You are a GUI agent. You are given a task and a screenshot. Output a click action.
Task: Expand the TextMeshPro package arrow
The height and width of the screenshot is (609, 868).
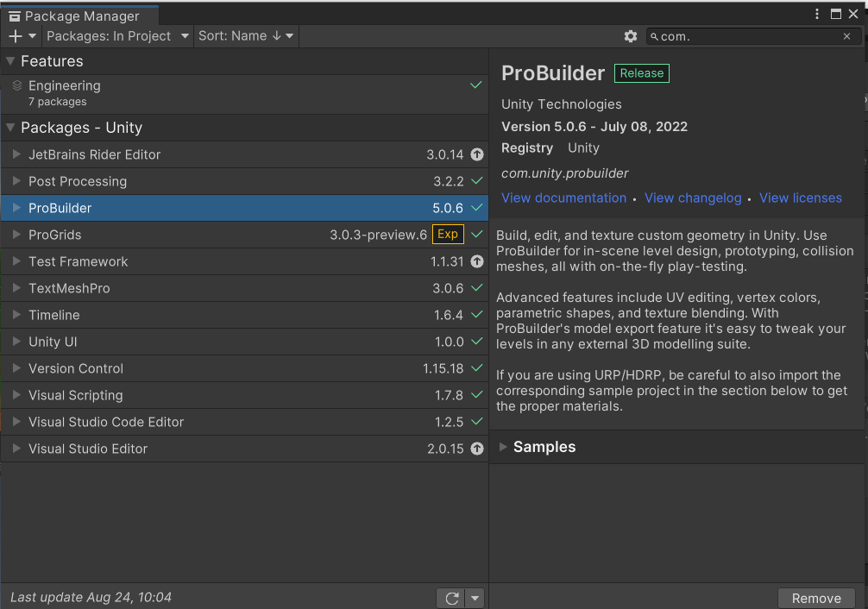[x=16, y=288]
